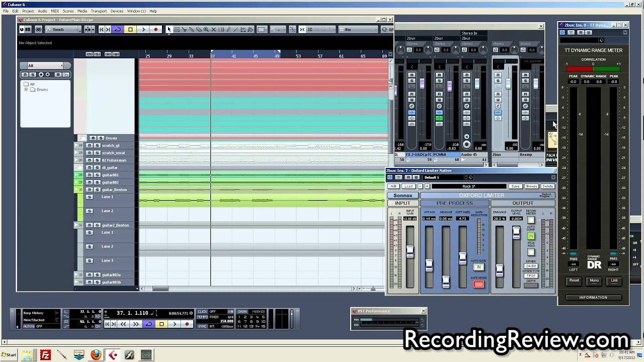Mute the scratch_gt track
Image resolution: width=644 pixels, height=362 pixels.
(90, 145)
